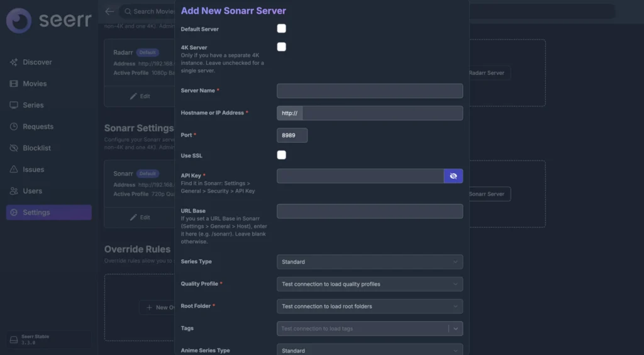
Task: Click the Blocklist hidden-eye icon
Action: pos(14,148)
